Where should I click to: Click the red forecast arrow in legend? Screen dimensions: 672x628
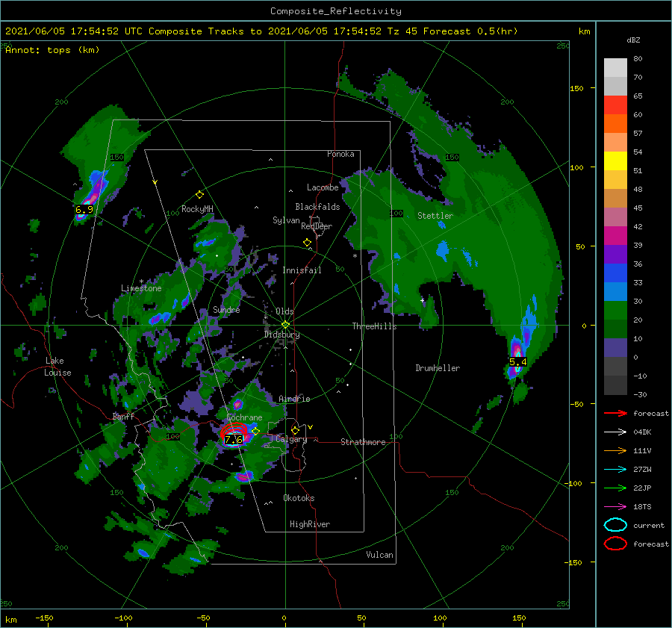[x=615, y=413]
